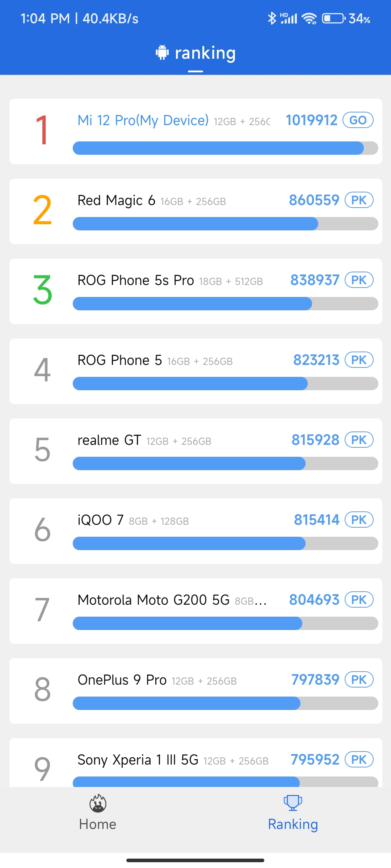Click the GO button for Mi 12 Pro
391x868 pixels.
[358, 120]
